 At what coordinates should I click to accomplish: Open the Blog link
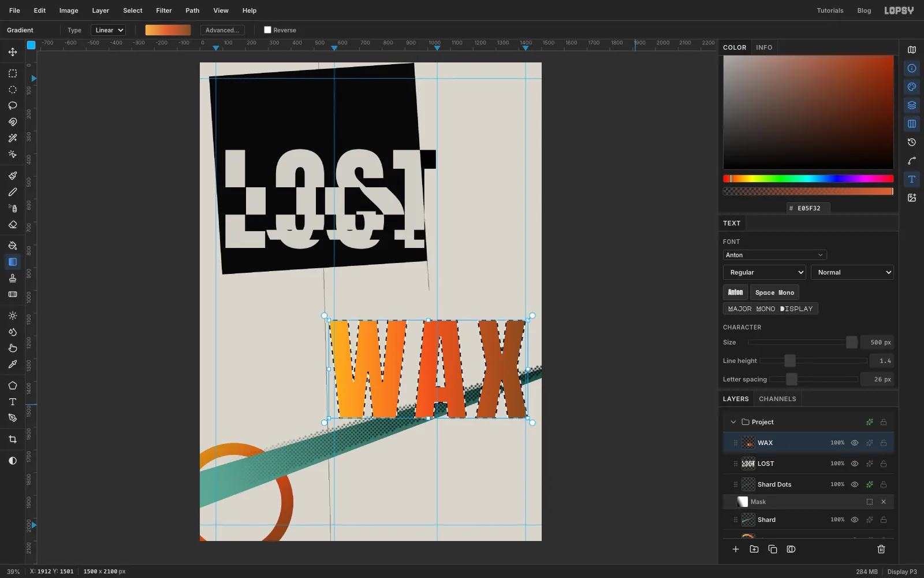[864, 10]
